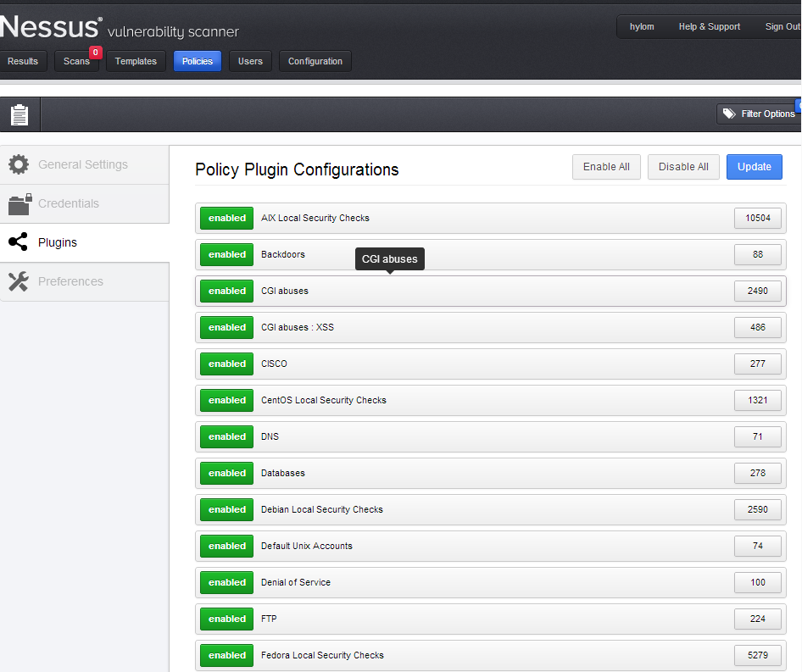Switch to the Results tab

[23, 61]
